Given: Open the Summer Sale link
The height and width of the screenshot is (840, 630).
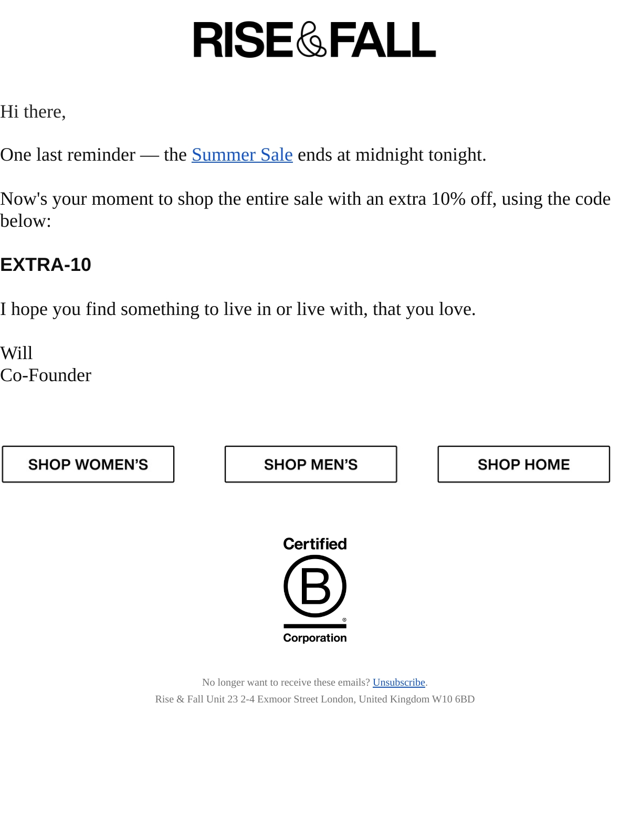Looking at the screenshot, I should click(242, 155).
